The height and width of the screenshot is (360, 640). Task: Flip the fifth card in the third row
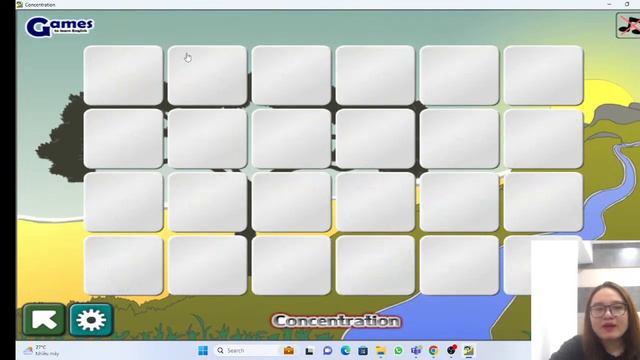click(x=460, y=202)
